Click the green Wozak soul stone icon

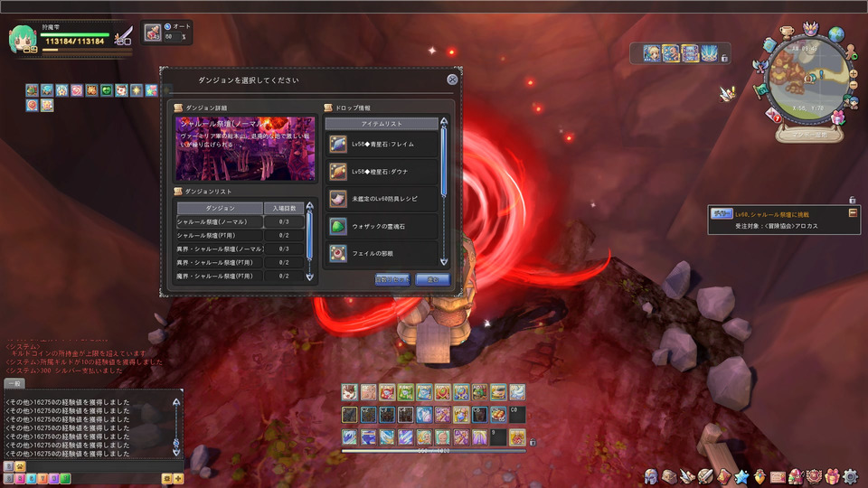[x=337, y=226]
